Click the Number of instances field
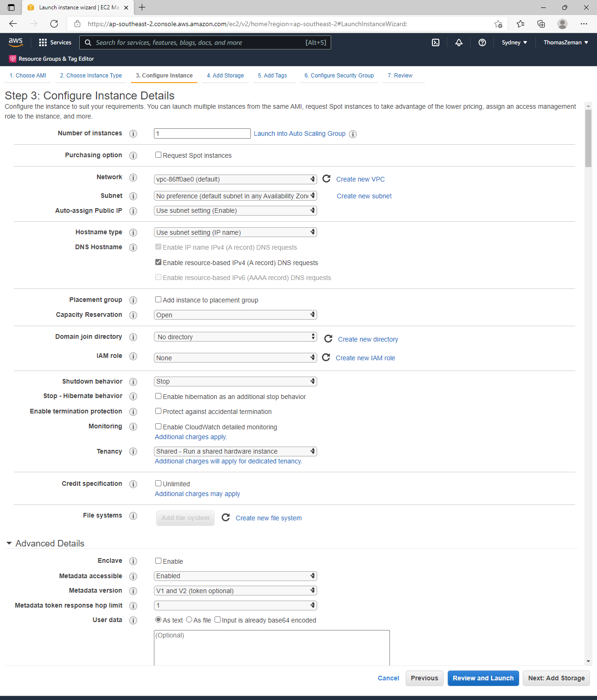This screenshot has height=700, width=597. (202, 133)
